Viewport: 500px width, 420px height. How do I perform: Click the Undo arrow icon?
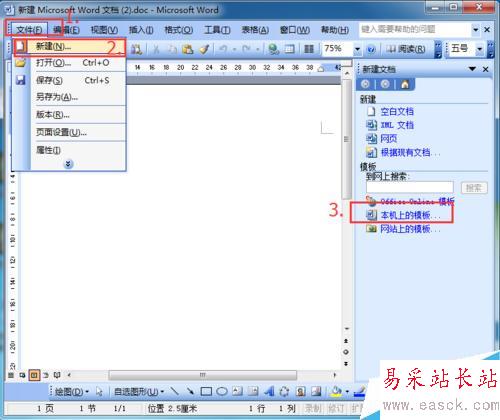(x=223, y=49)
